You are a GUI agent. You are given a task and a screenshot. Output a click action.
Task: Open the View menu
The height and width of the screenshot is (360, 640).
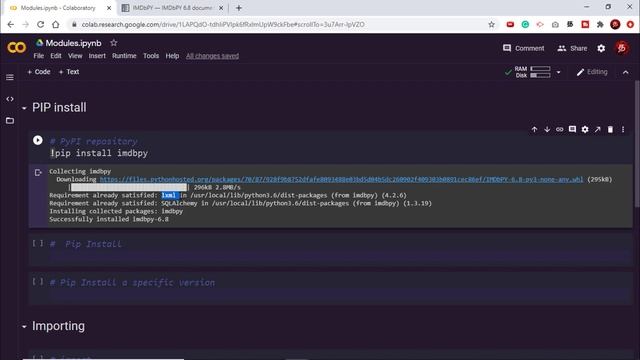click(75, 56)
